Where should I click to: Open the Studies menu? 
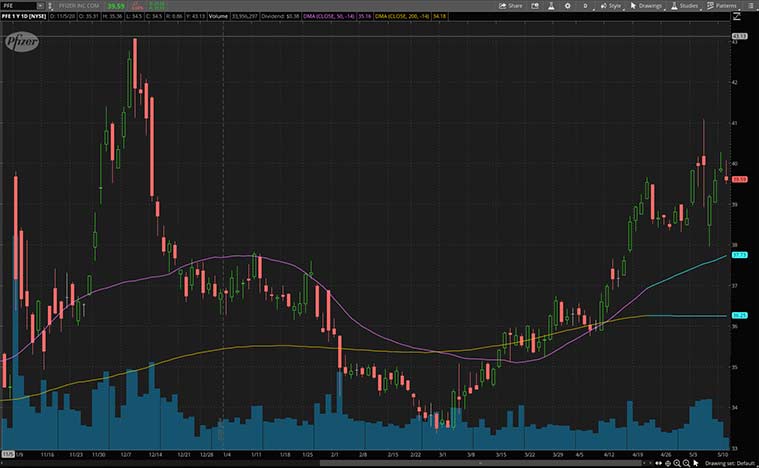point(687,6)
